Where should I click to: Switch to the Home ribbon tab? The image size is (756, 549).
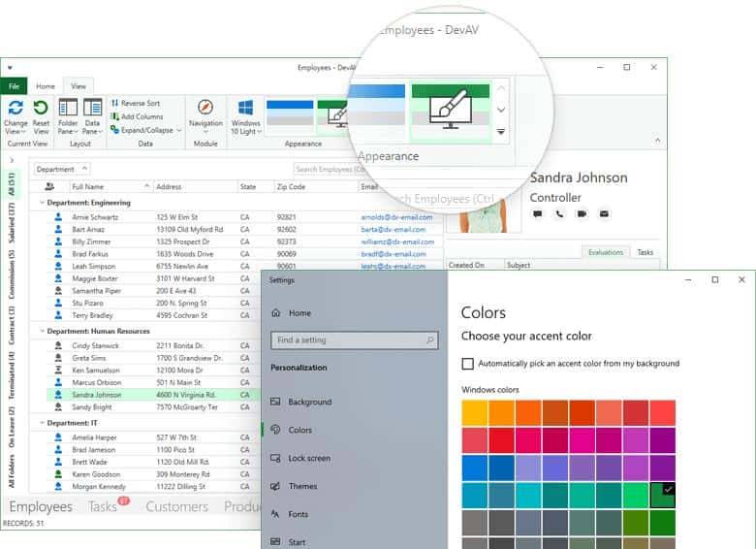pyautogui.click(x=46, y=86)
